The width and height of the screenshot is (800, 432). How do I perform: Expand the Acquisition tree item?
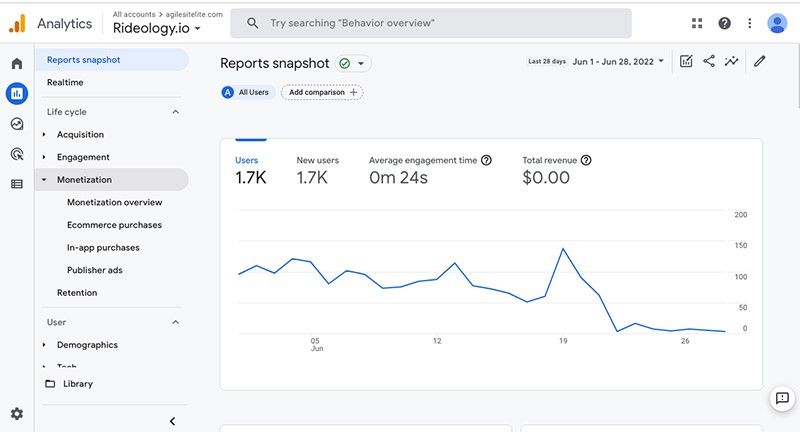tap(44, 135)
